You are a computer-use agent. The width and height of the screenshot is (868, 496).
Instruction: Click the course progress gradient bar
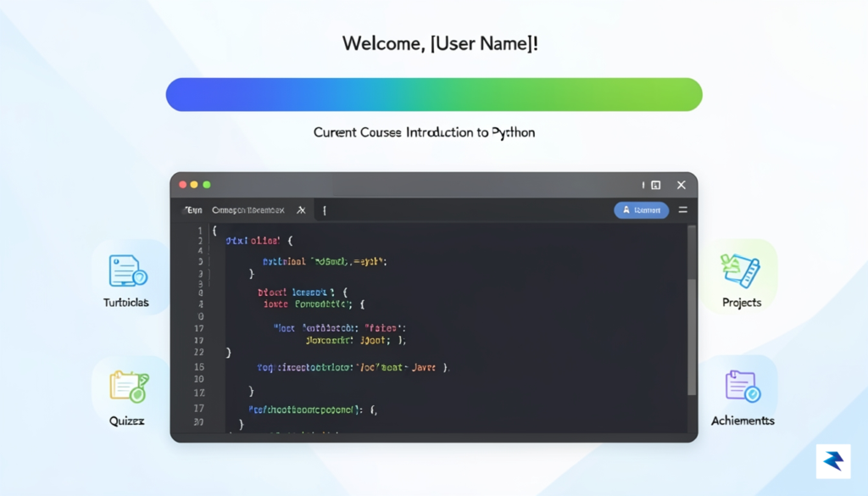434,95
